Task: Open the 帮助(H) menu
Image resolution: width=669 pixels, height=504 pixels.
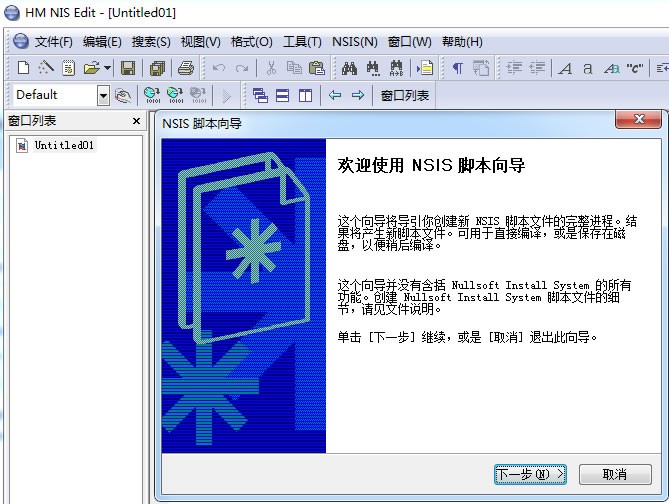Action: tap(462, 42)
